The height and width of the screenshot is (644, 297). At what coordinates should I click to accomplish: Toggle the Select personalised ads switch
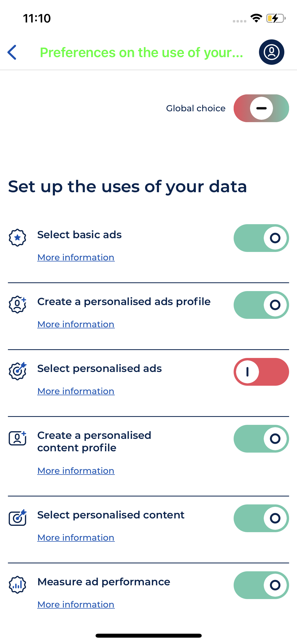tap(261, 372)
